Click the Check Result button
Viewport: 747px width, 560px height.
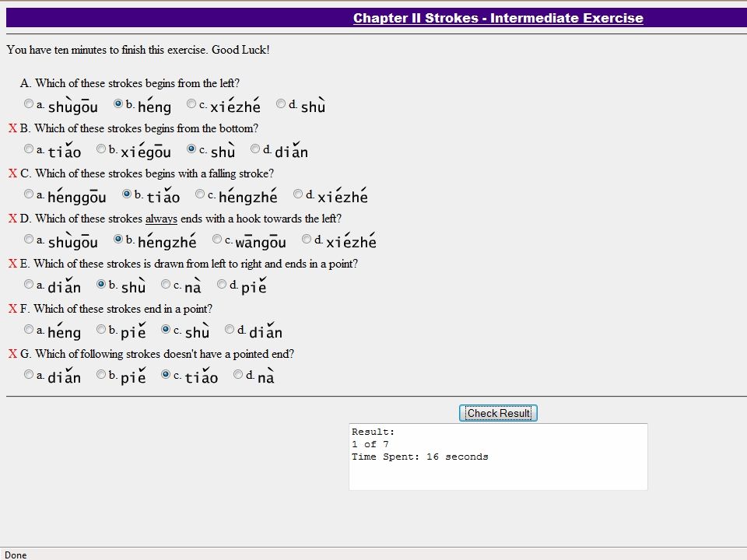[498, 413]
